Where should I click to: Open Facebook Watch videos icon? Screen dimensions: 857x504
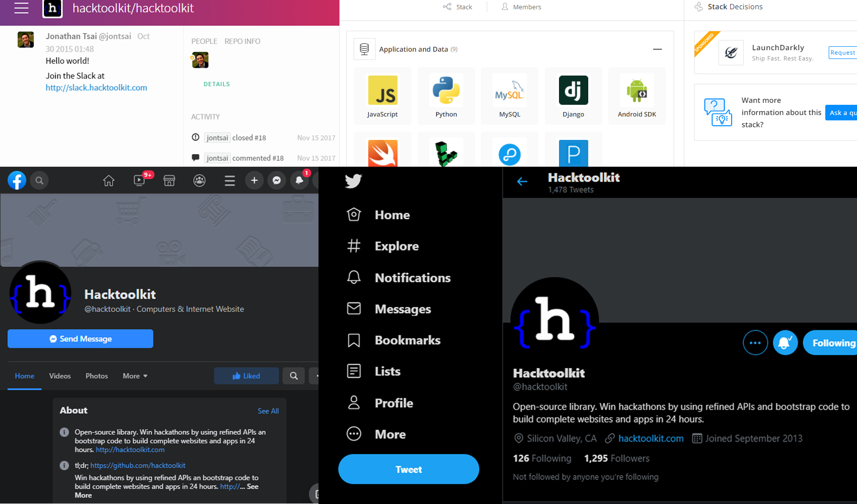[x=140, y=180]
